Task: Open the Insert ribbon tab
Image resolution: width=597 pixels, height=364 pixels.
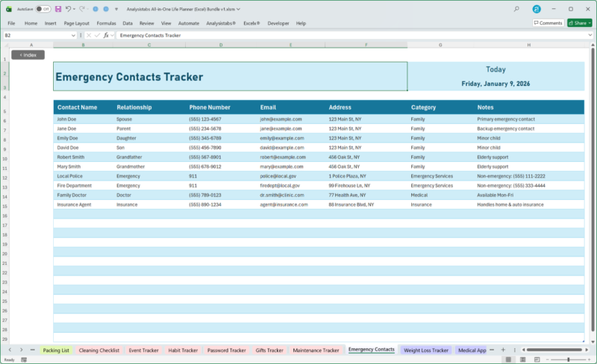Action: point(50,23)
